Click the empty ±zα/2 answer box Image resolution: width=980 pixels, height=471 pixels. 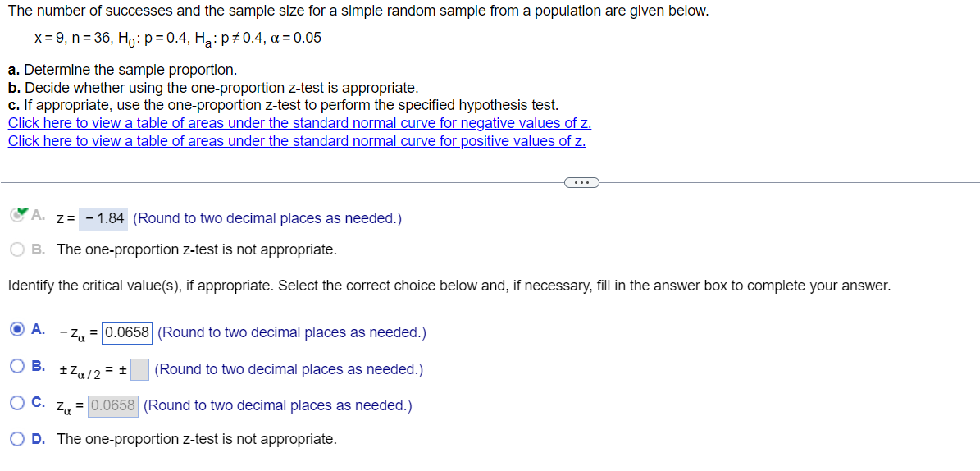pyautogui.click(x=140, y=369)
